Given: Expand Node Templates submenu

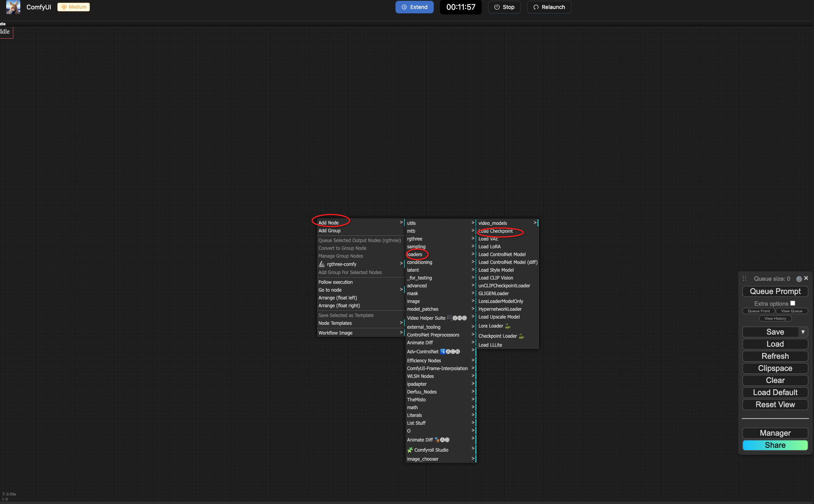Looking at the screenshot, I should pos(335,323).
